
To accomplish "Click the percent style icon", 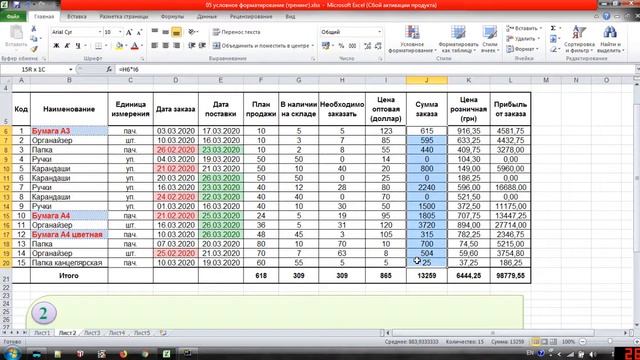I will click(x=341, y=46).
